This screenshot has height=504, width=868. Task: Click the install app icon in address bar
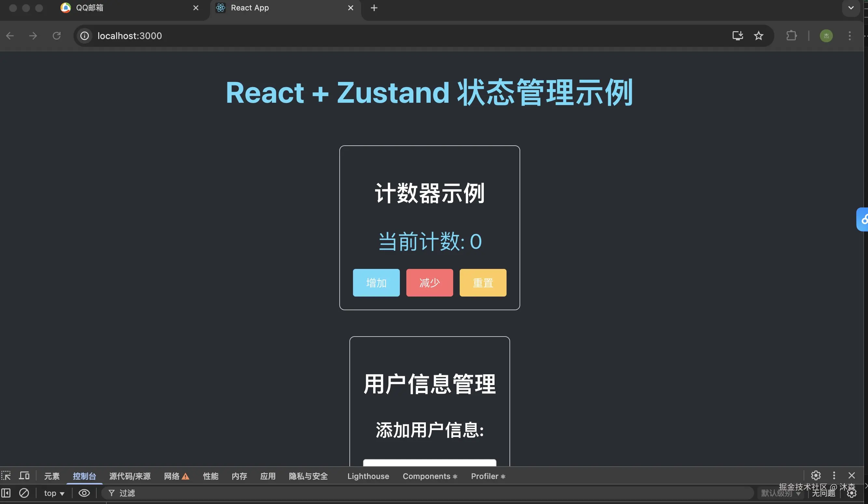click(x=738, y=36)
